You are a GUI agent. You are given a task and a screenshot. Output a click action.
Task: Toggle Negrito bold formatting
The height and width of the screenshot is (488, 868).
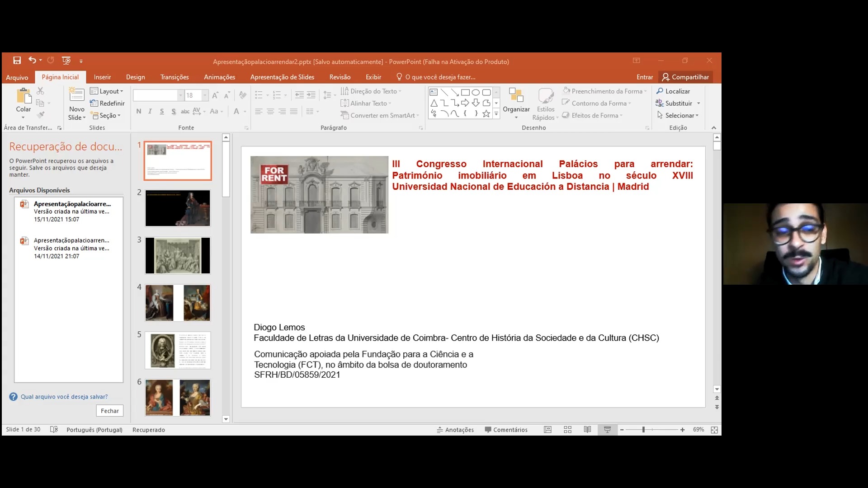coord(138,112)
